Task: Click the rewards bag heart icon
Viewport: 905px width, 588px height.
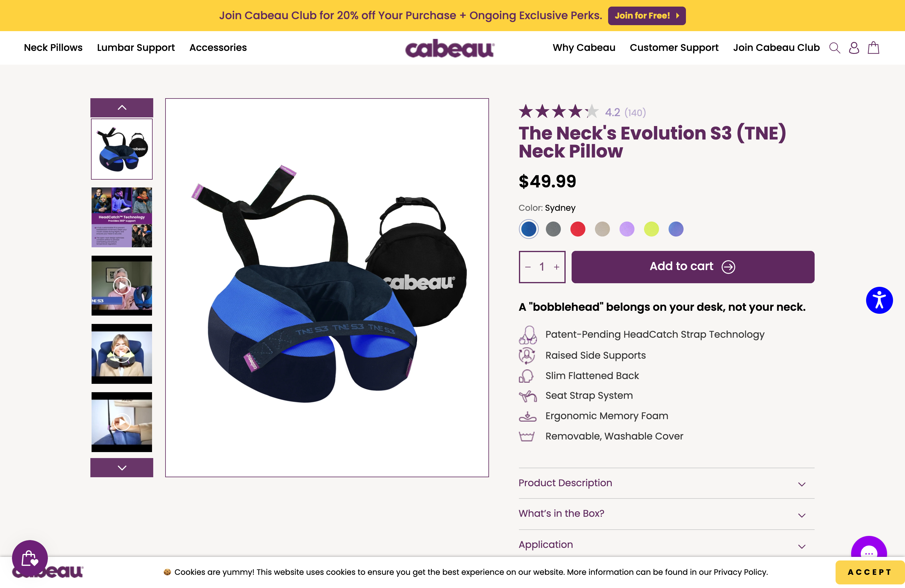Action: click(x=30, y=558)
